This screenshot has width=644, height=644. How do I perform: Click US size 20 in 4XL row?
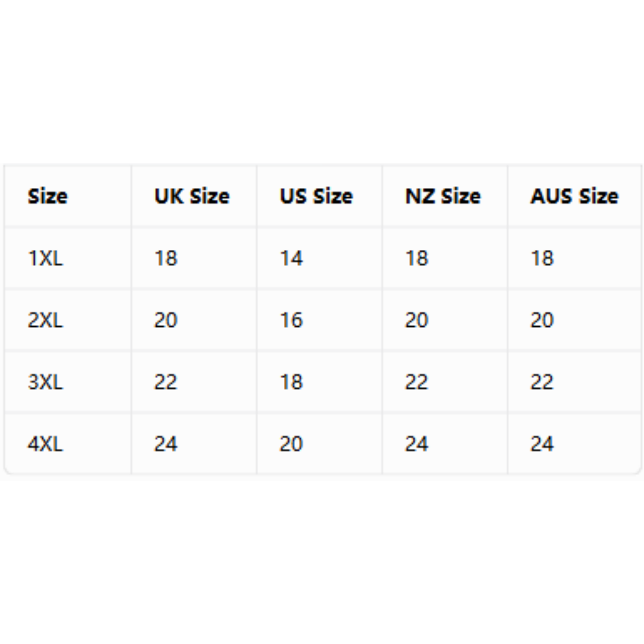tap(291, 444)
